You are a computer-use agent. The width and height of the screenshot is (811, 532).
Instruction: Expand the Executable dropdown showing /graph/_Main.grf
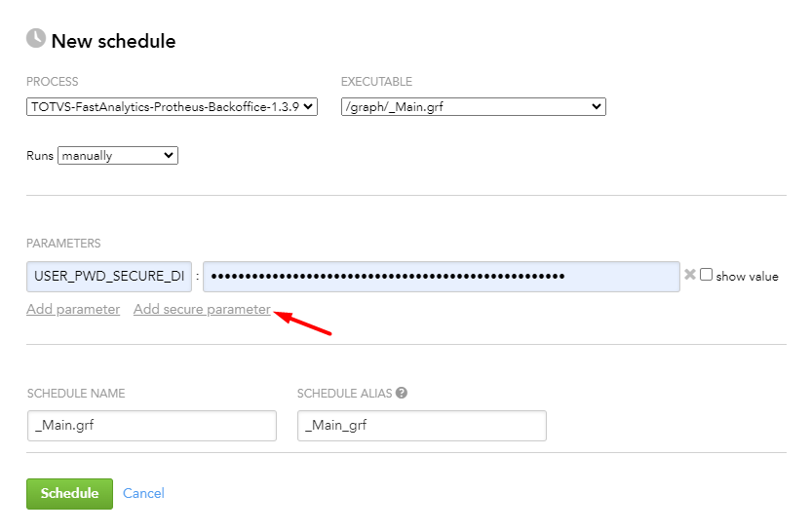click(473, 107)
